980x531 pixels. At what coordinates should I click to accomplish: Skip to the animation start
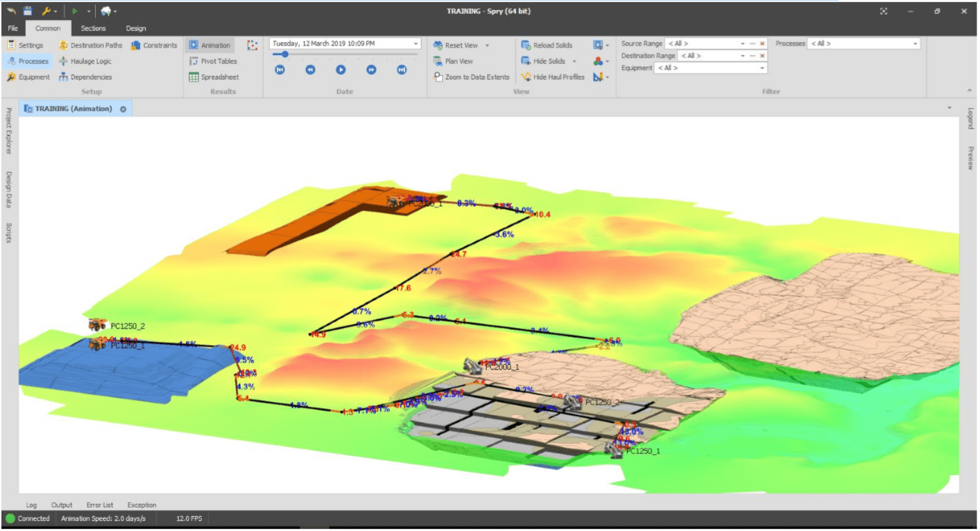(280, 69)
